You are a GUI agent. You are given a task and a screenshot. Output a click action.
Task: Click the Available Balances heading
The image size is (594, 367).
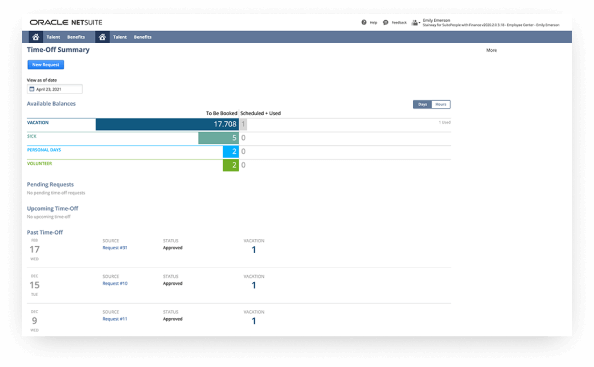coord(51,104)
